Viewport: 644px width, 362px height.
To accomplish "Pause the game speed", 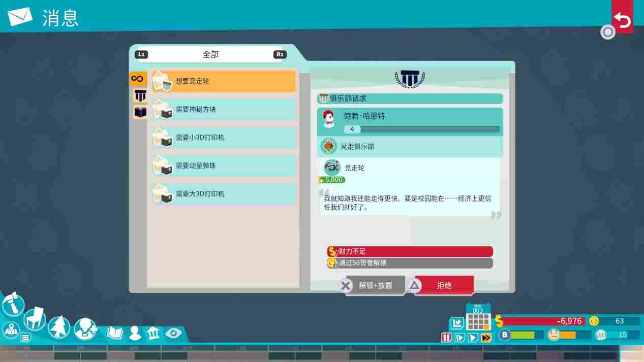I will tap(445, 336).
